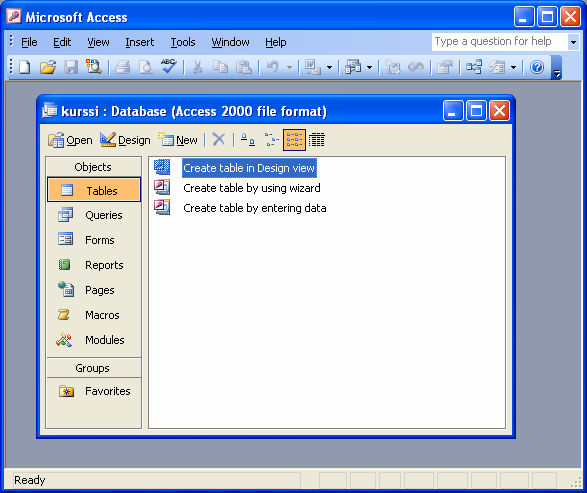Open the File menu
Viewport: 587px width, 493px height.
29,42
